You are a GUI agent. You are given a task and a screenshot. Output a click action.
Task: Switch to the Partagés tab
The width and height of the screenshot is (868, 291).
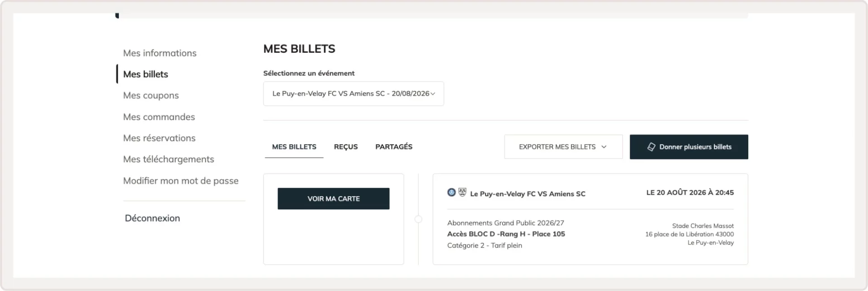click(x=394, y=147)
